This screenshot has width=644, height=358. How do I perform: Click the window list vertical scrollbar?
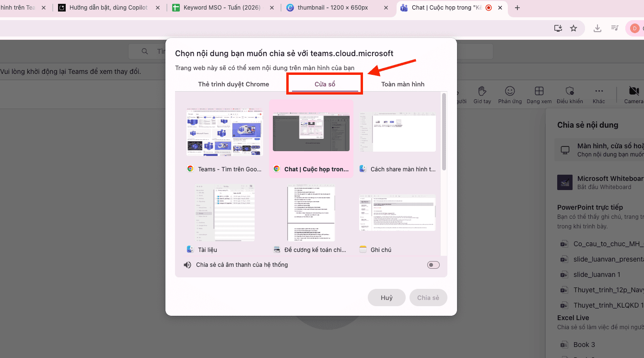click(444, 132)
